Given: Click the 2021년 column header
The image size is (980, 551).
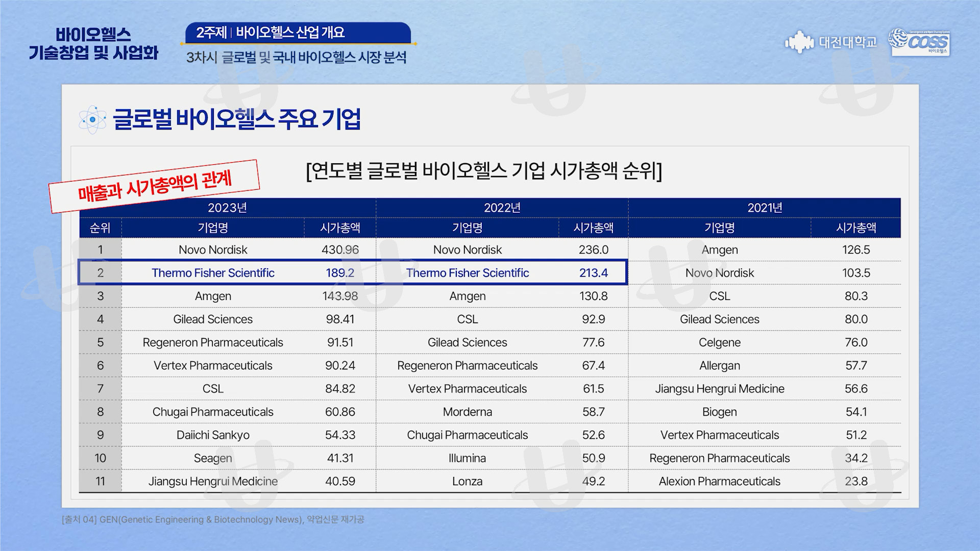Looking at the screenshot, I should coord(764,208).
